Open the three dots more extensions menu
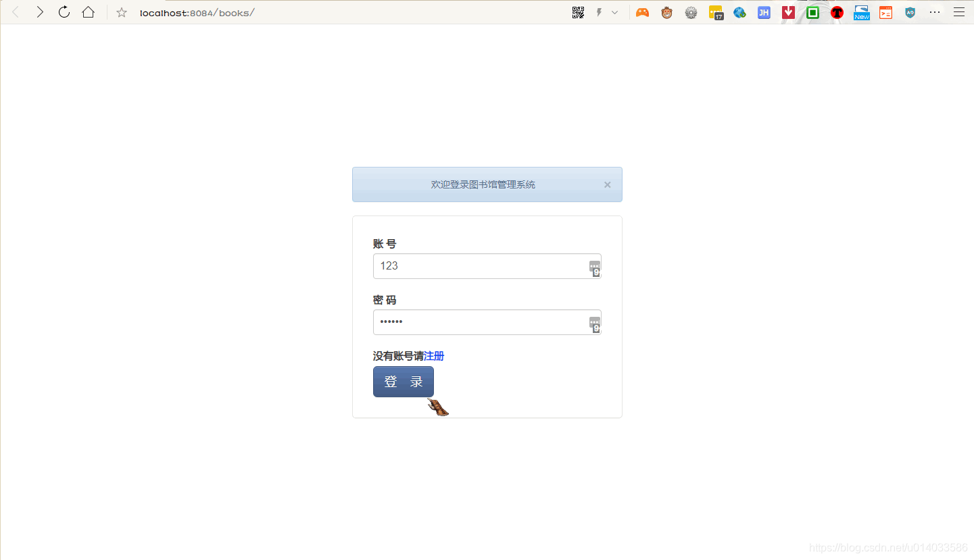This screenshot has height=560, width=974. click(x=935, y=12)
